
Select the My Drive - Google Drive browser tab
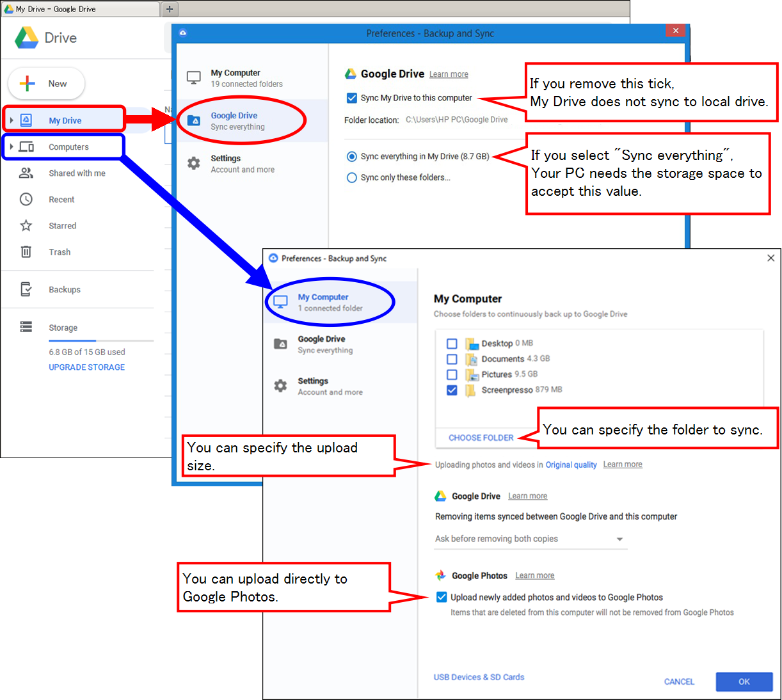point(81,9)
